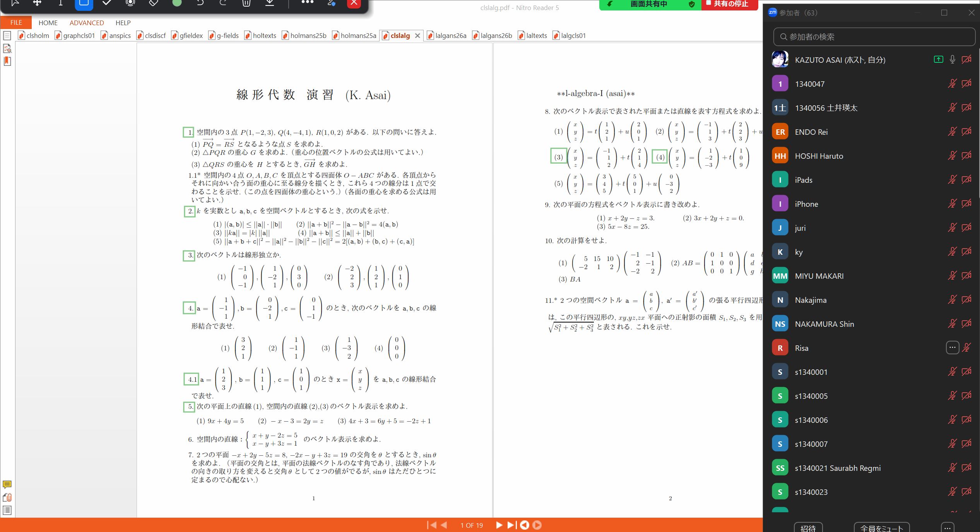Switch to the lalgcls01 document tab

570,36
